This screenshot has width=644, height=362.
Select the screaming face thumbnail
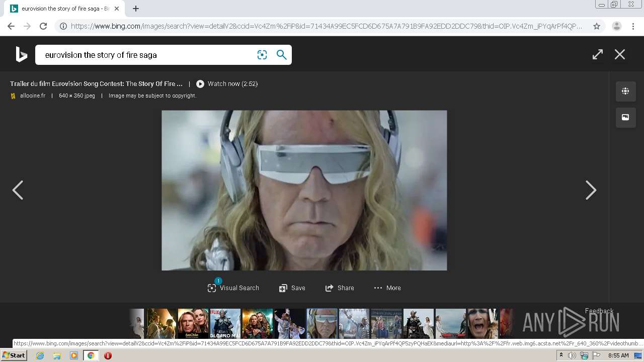point(482,323)
